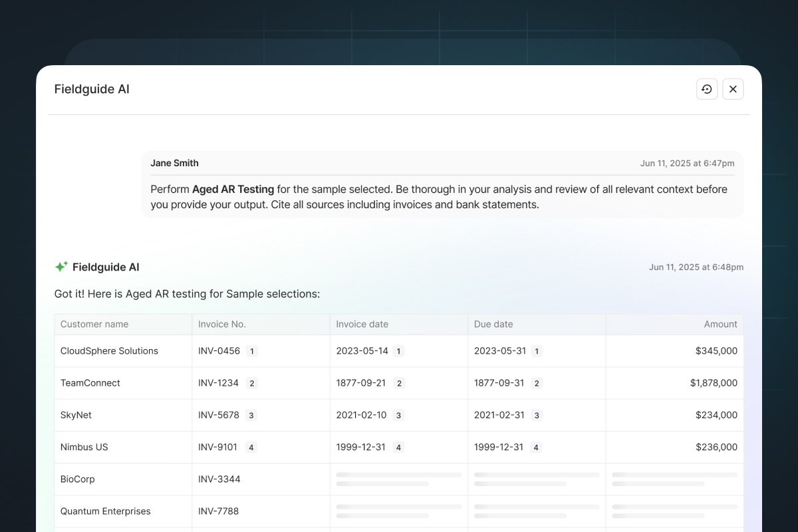Click the $236,000 amount cell
Viewport: 798px width, 532px height.
pos(674,447)
